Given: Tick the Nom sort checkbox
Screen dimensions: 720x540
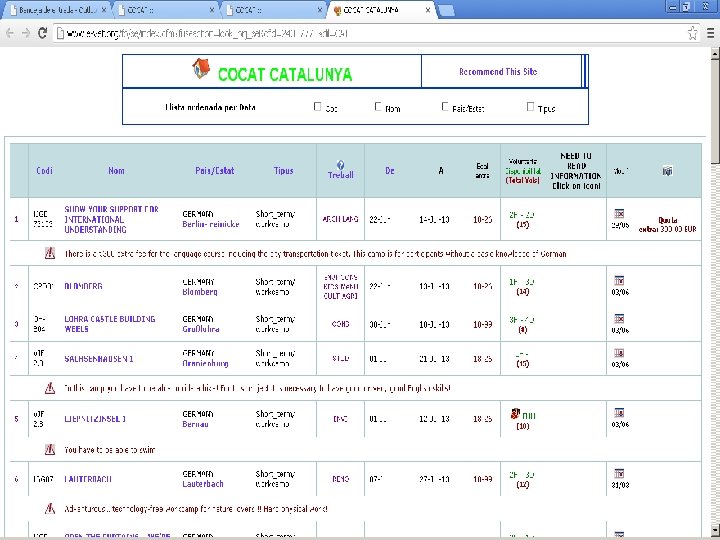Looking at the screenshot, I should coord(378,107).
